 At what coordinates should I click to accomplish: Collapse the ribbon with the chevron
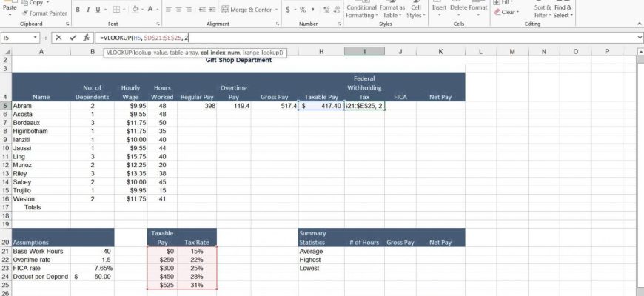pyautogui.click(x=640, y=24)
